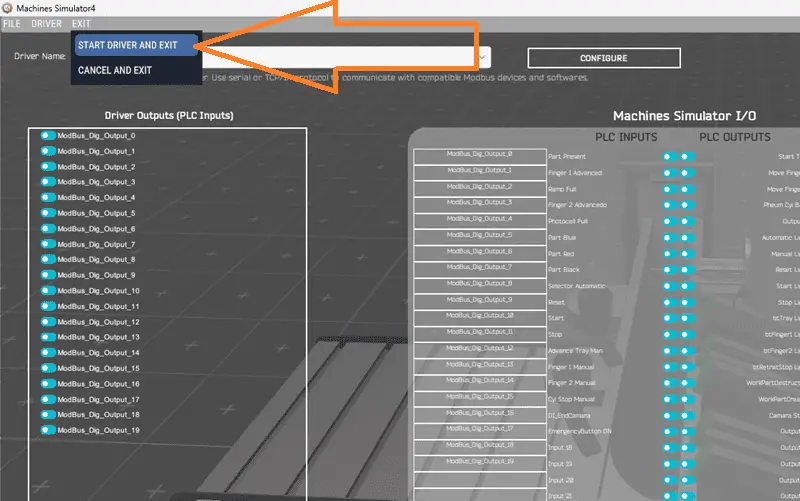Toggle ModBus_Dig_Output_10 switch in Driver Outputs list
The width and height of the screenshot is (800, 501).
[x=48, y=290]
